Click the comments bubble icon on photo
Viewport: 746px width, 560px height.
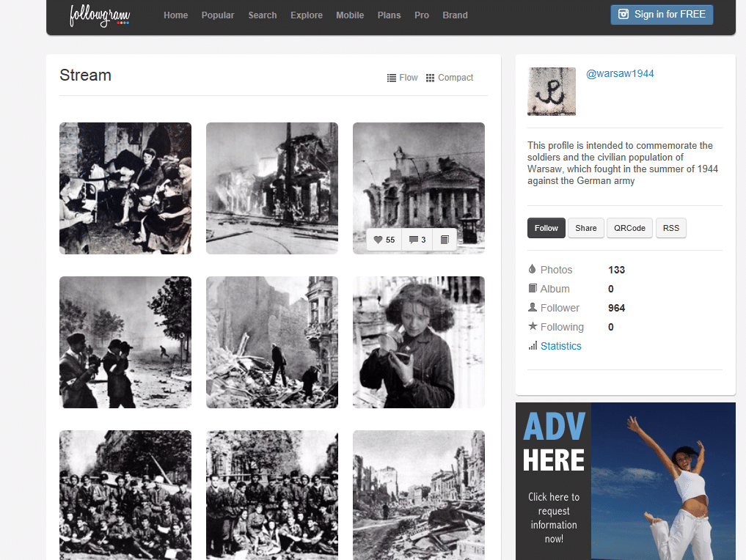(413, 240)
